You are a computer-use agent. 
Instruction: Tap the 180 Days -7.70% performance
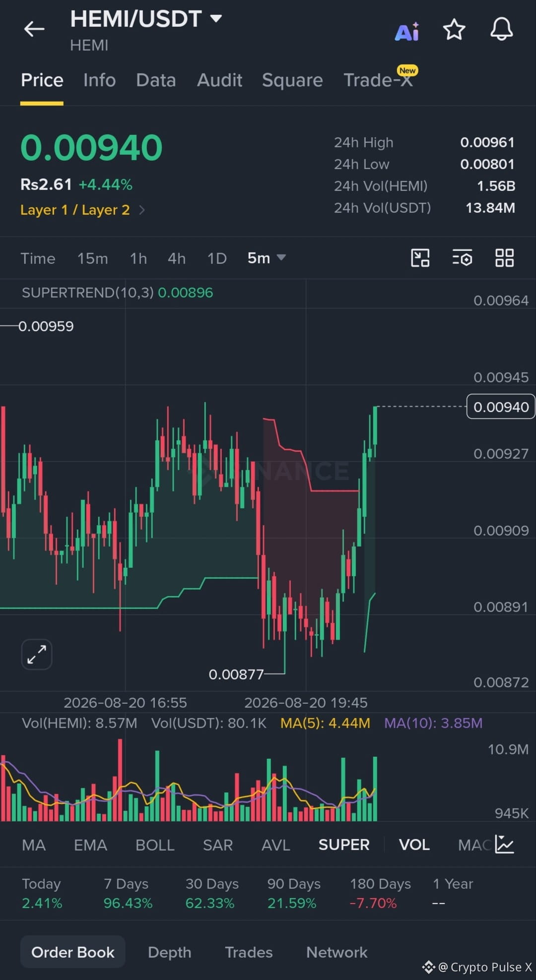(381, 893)
